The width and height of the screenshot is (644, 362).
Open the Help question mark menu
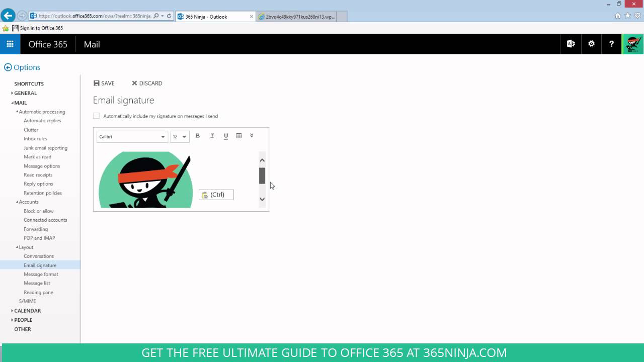[611, 44]
